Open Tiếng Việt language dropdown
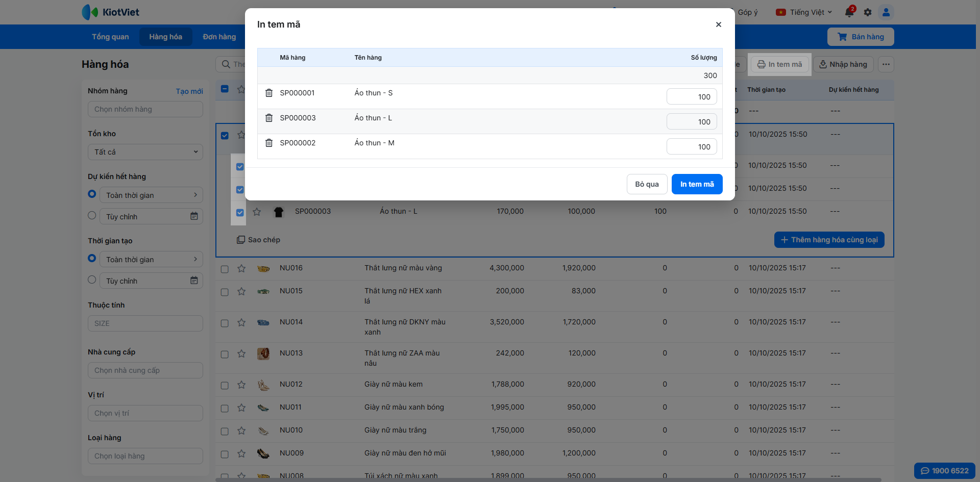Viewport: 980px width, 482px height. click(804, 12)
